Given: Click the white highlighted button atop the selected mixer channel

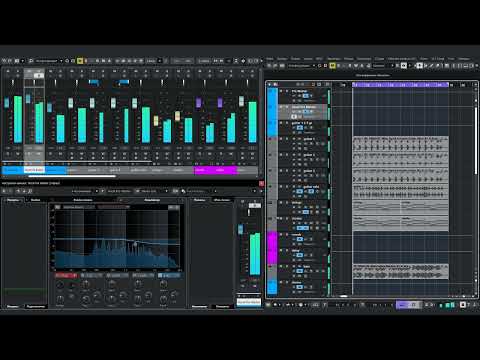Looking at the screenshot, I should point(39,76).
